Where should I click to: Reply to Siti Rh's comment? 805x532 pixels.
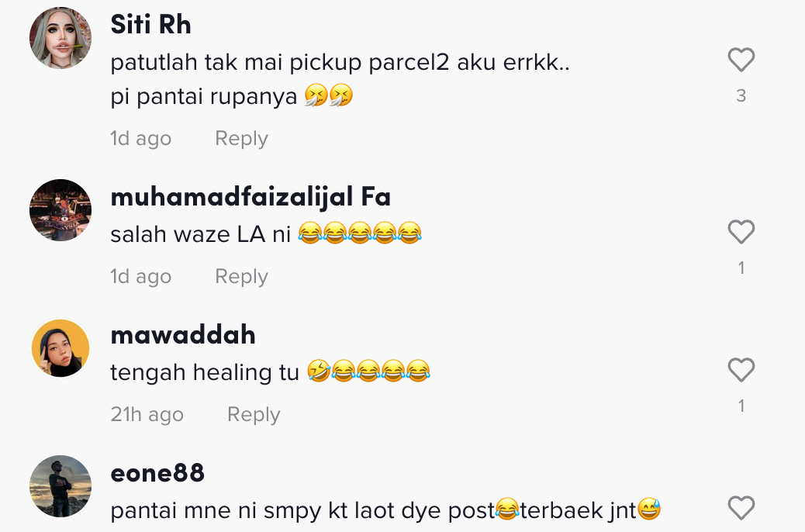pyautogui.click(x=241, y=138)
